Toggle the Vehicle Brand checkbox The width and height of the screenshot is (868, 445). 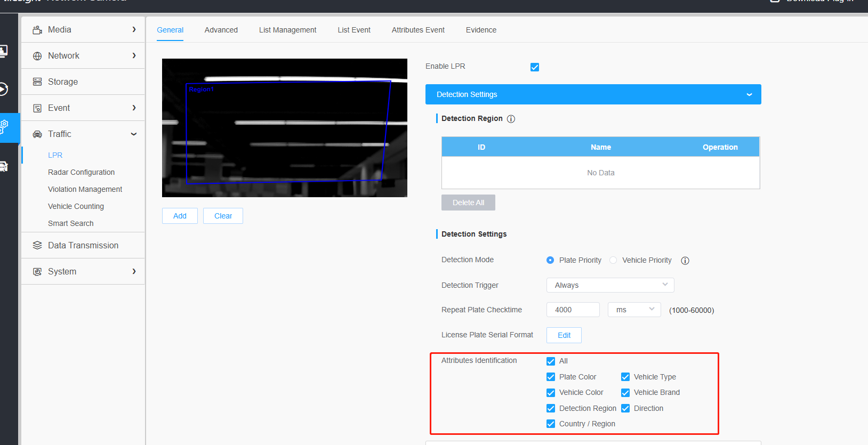pyautogui.click(x=625, y=393)
